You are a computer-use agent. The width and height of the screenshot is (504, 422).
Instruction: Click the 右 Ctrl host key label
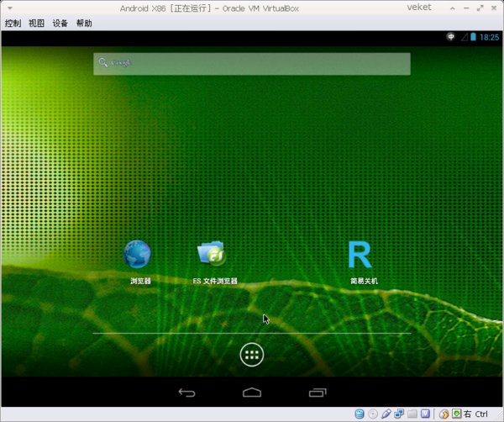click(x=475, y=414)
